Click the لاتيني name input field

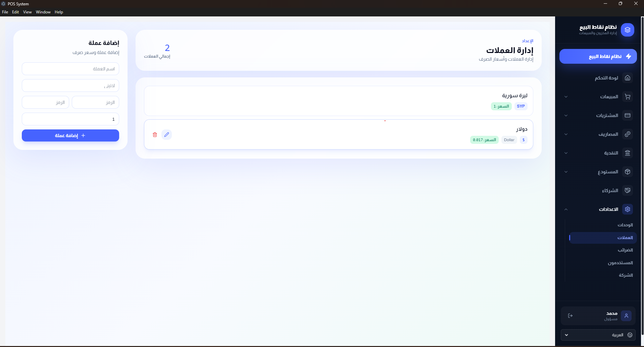coord(70,85)
